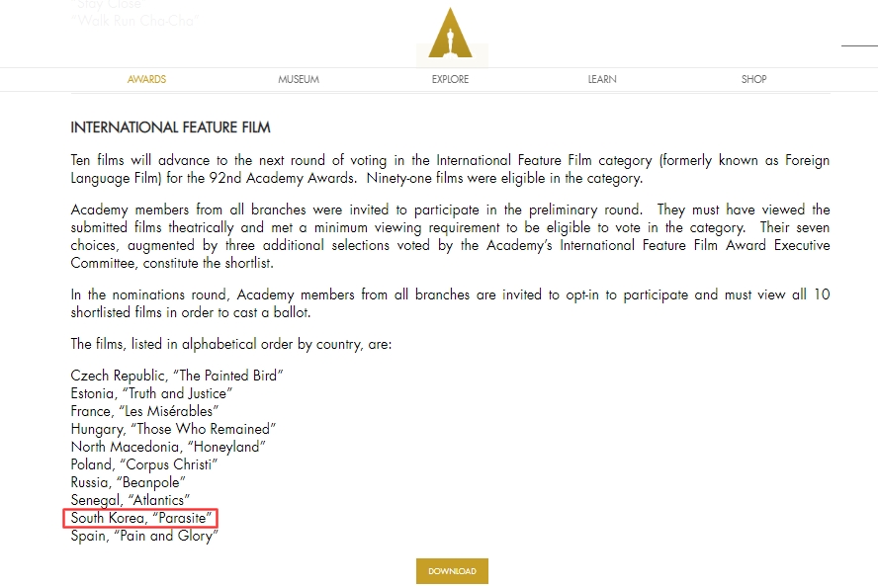This screenshot has width=878, height=588.
Task: Go to the SHOP section
Action: pyautogui.click(x=753, y=79)
